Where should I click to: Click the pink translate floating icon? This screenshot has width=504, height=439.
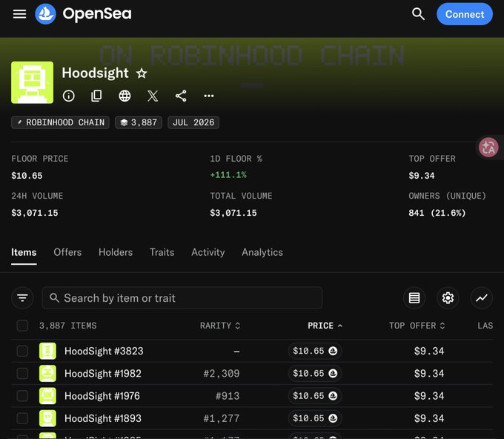(x=488, y=148)
